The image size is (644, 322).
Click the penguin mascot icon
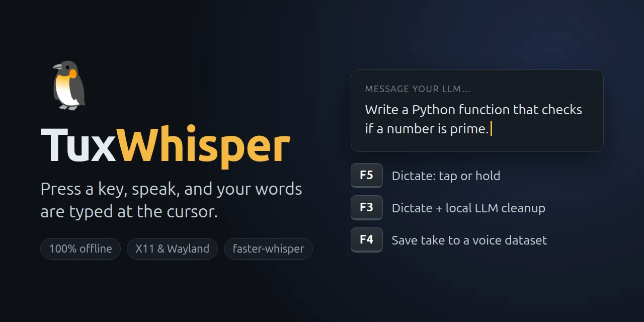coord(69,86)
